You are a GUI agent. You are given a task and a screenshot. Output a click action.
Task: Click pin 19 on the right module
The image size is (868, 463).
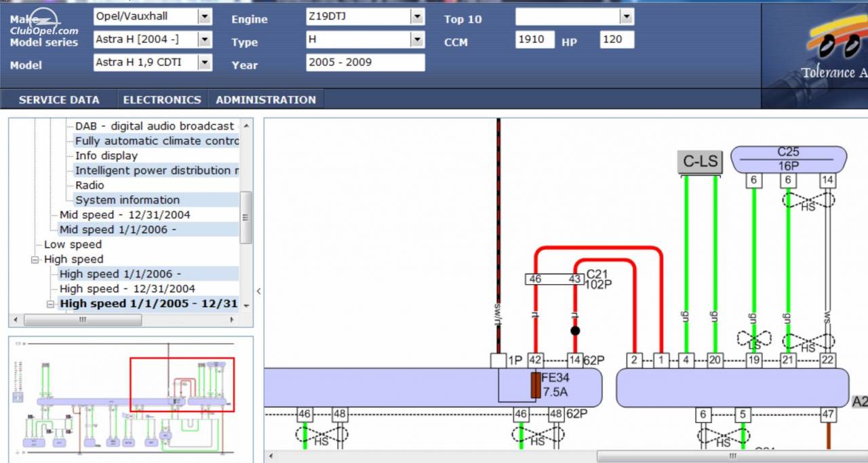click(x=753, y=360)
